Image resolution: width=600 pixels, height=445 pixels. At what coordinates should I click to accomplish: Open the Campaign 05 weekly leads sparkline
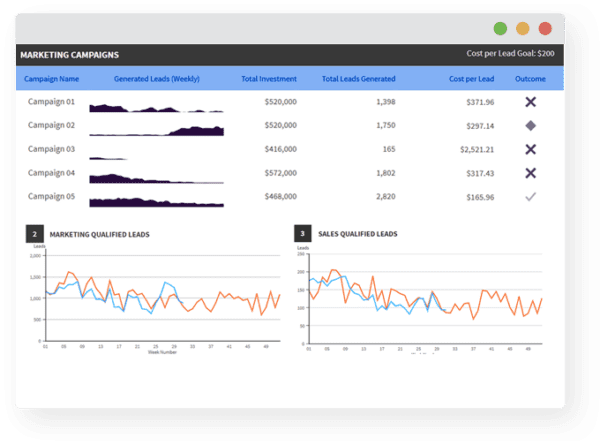coord(157,202)
